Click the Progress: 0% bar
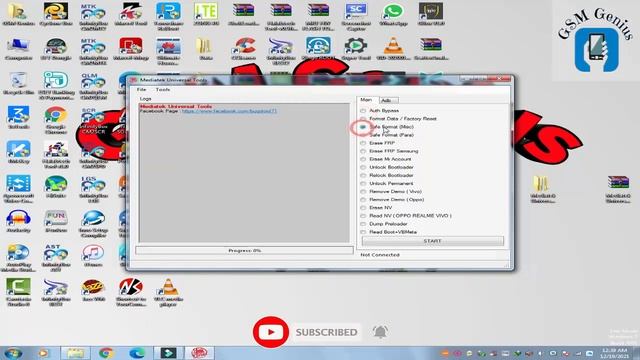The width and height of the screenshot is (640, 360). 244,250
